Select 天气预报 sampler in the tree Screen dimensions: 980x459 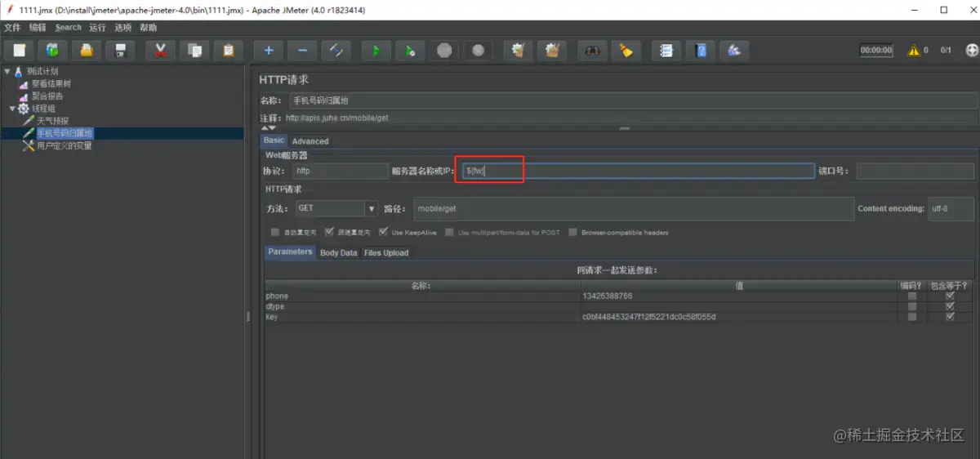click(x=53, y=121)
